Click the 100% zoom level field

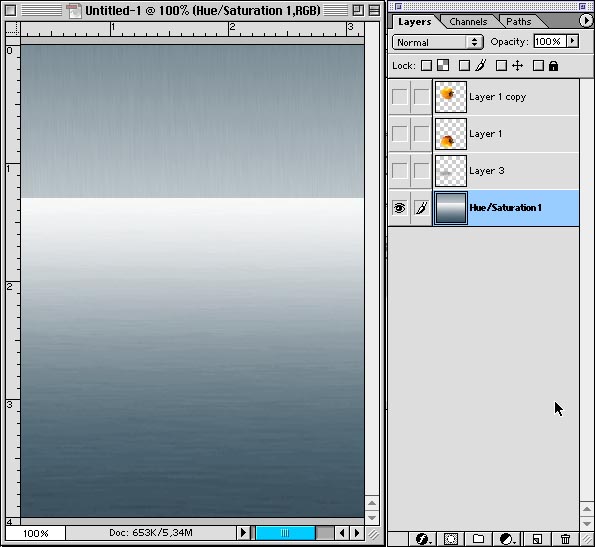(36, 533)
